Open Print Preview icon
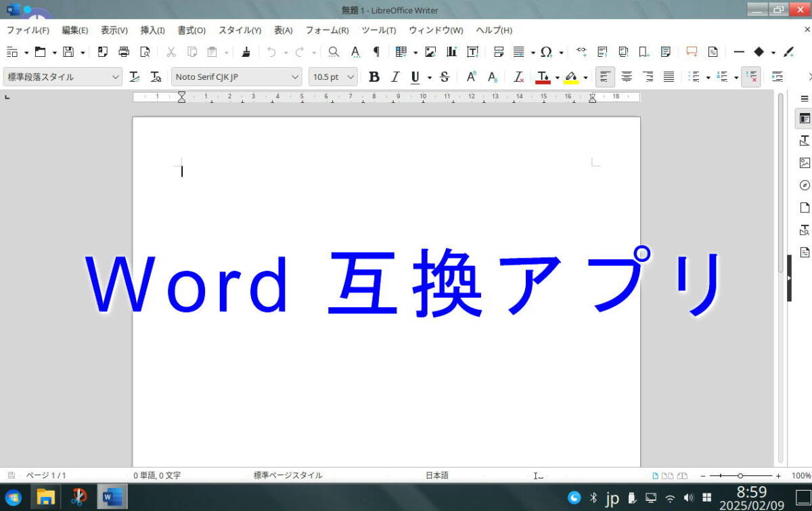 point(145,51)
